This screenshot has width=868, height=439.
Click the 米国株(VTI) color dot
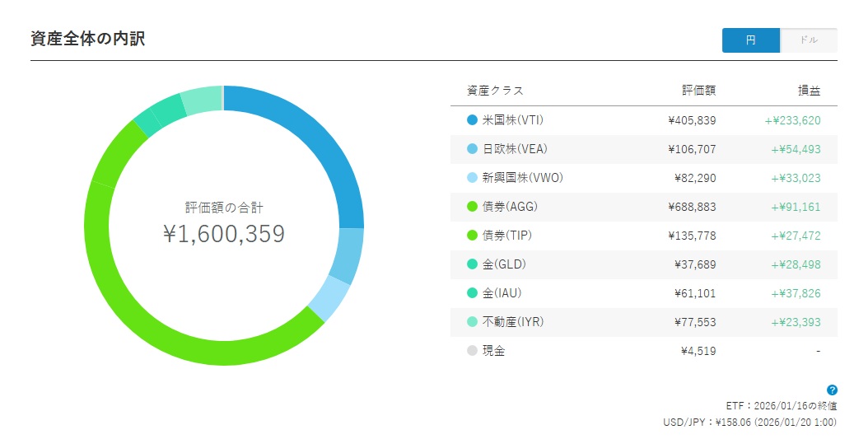coord(472,120)
